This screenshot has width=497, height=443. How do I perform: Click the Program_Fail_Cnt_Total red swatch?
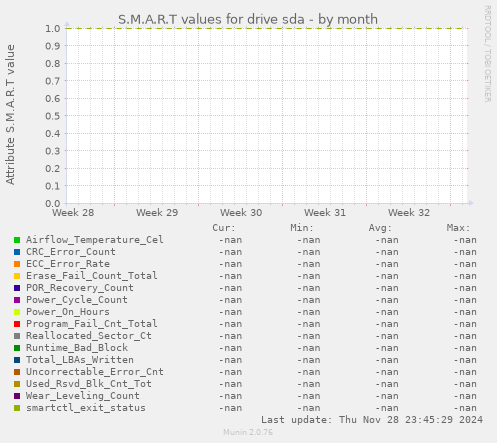click(x=17, y=324)
